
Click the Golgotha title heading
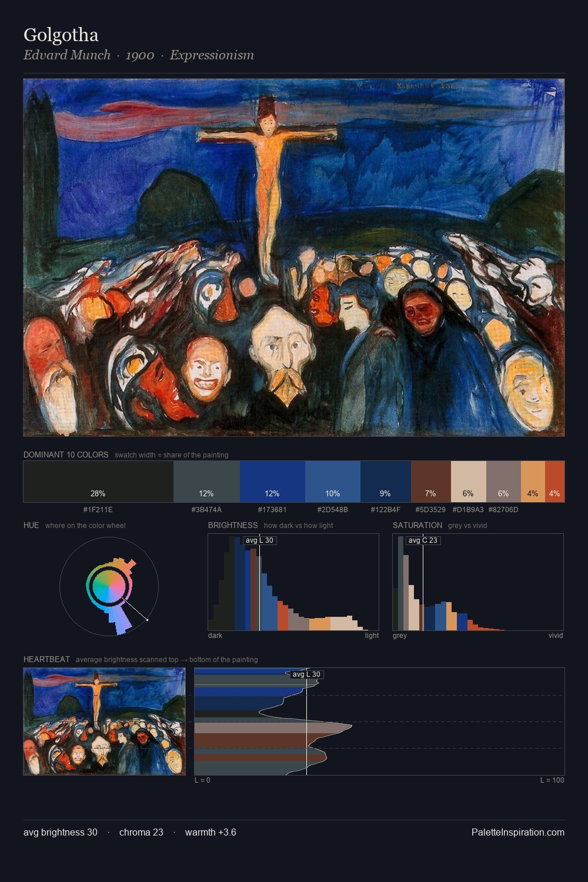point(61,35)
